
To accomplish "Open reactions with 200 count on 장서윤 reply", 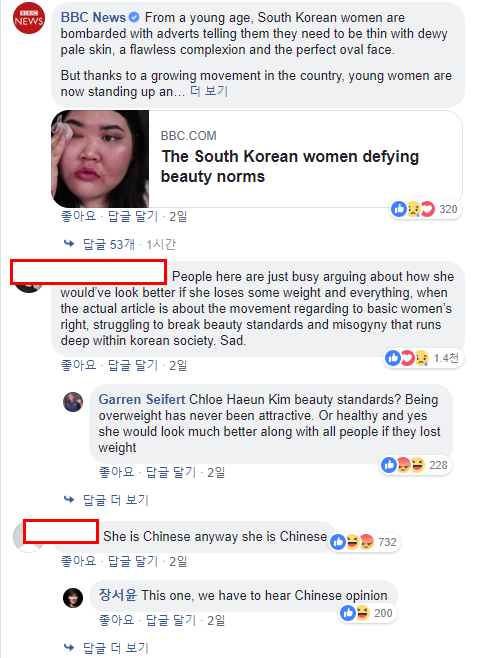I will pyautogui.click(x=367, y=613).
